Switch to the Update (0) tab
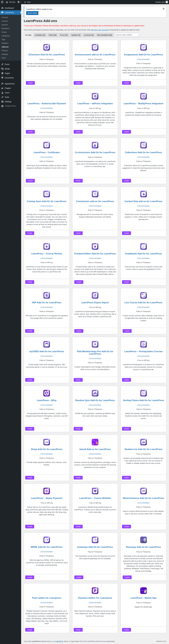The height and width of the screenshot is (644, 169). point(76,35)
